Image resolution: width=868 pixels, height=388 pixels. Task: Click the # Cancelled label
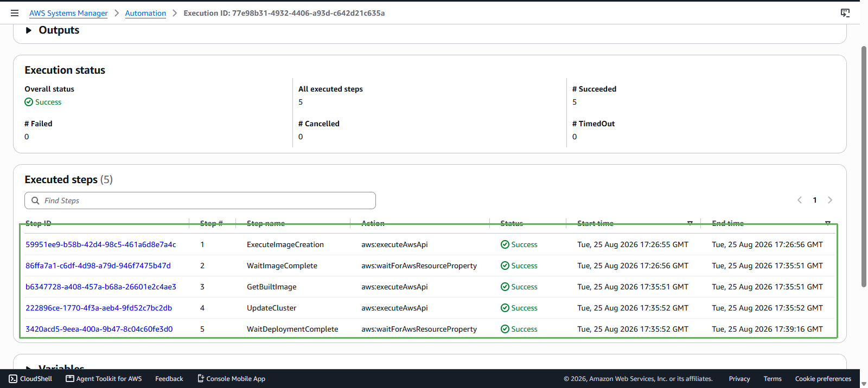click(319, 124)
